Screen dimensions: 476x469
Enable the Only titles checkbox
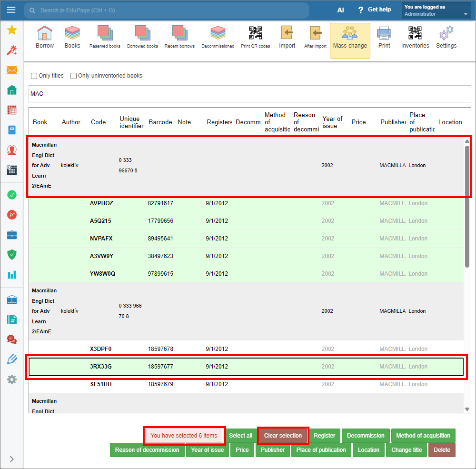tap(34, 76)
